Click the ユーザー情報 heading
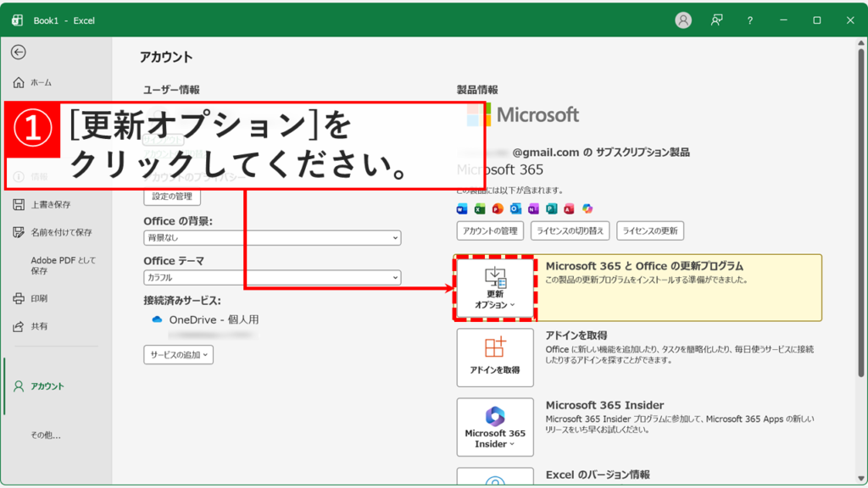This screenshot has height=488, width=868. [x=171, y=90]
